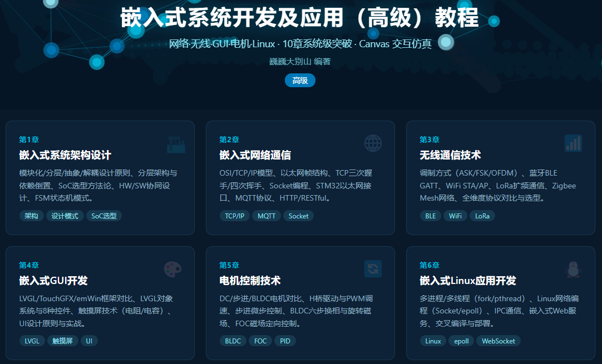Select the PID tag
Viewport: 602px width, 364px height.
point(285,341)
